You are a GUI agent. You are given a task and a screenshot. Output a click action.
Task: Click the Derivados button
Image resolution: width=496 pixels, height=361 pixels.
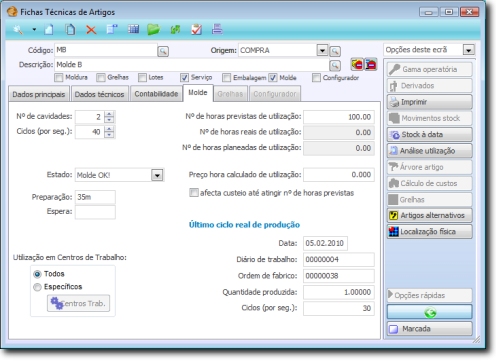(430, 86)
